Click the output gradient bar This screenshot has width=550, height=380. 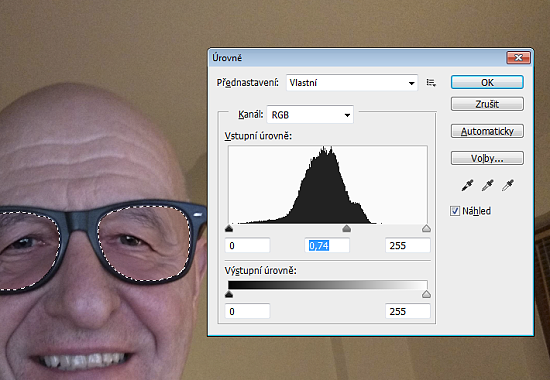tap(328, 285)
